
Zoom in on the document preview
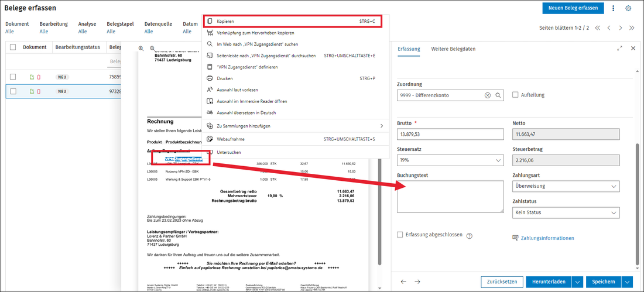[x=141, y=48]
